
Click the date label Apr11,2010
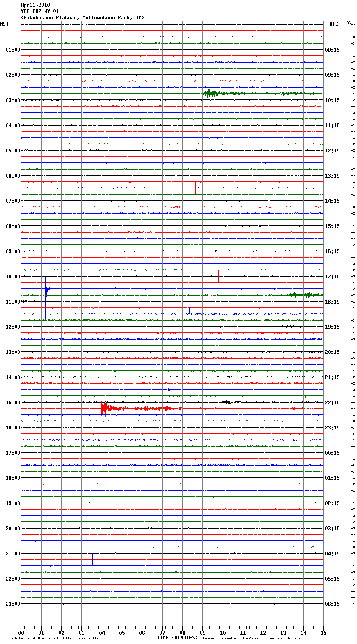tap(35, 5)
